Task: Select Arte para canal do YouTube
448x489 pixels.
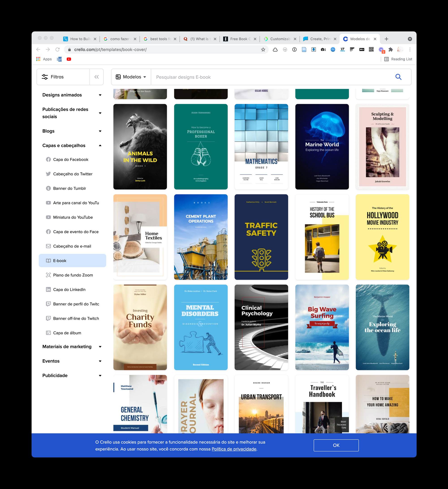Action: click(x=73, y=203)
